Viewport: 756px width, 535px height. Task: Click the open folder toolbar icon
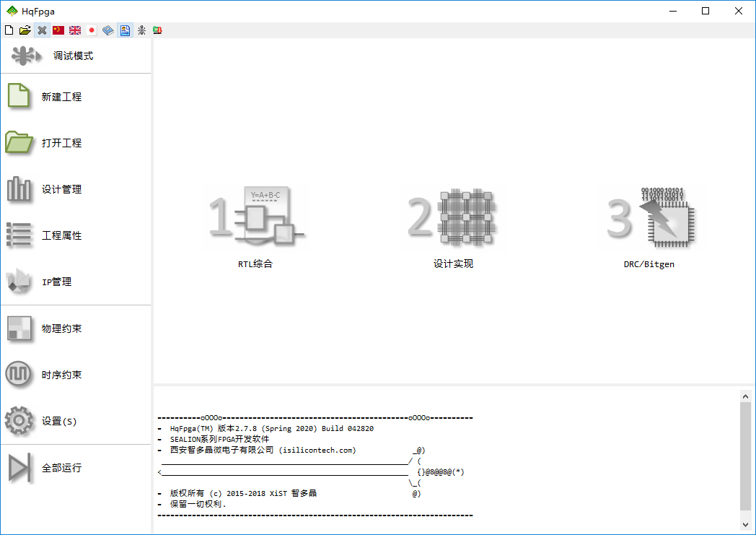pos(25,30)
